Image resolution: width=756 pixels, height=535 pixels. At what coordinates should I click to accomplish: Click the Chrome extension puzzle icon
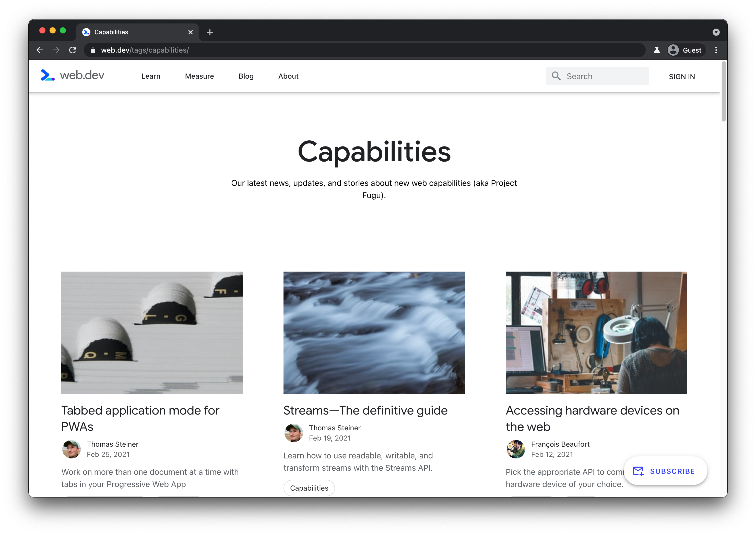(656, 50)
